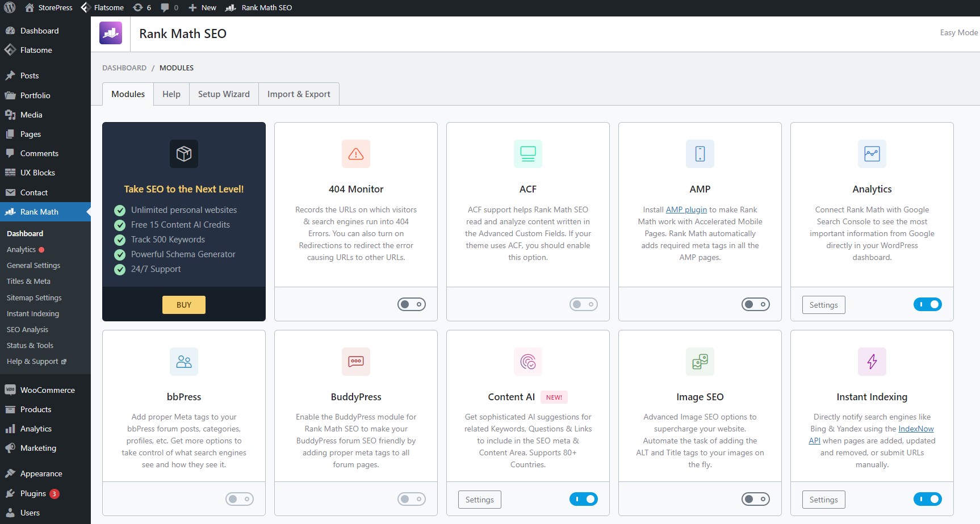Image resolution: width=980 pixels, height=524 pixels.
Task: Open Rank Math menu in sidebar
Action: 45,212
